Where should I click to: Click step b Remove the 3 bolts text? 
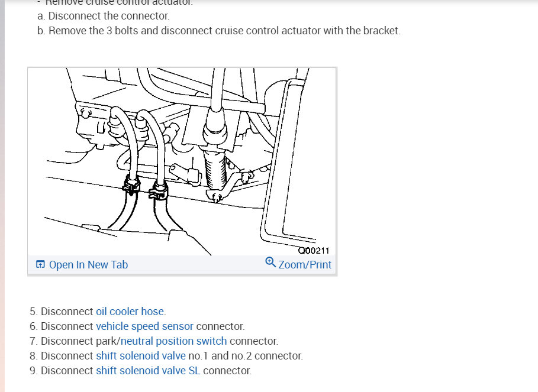[x=219, y=31]
